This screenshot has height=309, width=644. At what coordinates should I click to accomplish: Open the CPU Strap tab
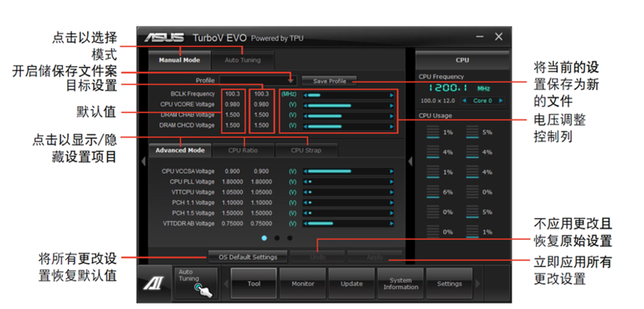pos(307,150)
